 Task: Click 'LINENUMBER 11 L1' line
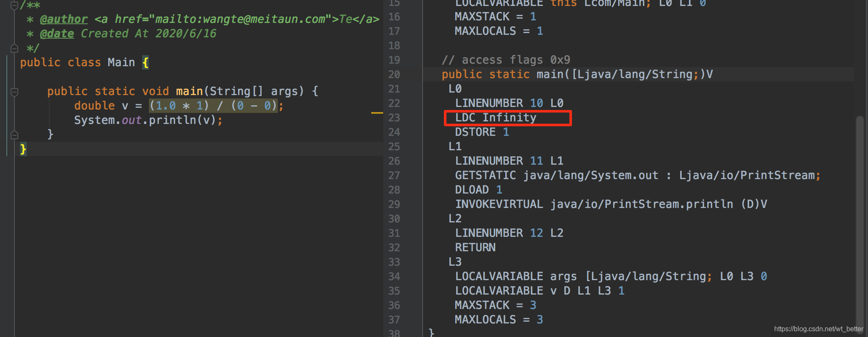509,161
